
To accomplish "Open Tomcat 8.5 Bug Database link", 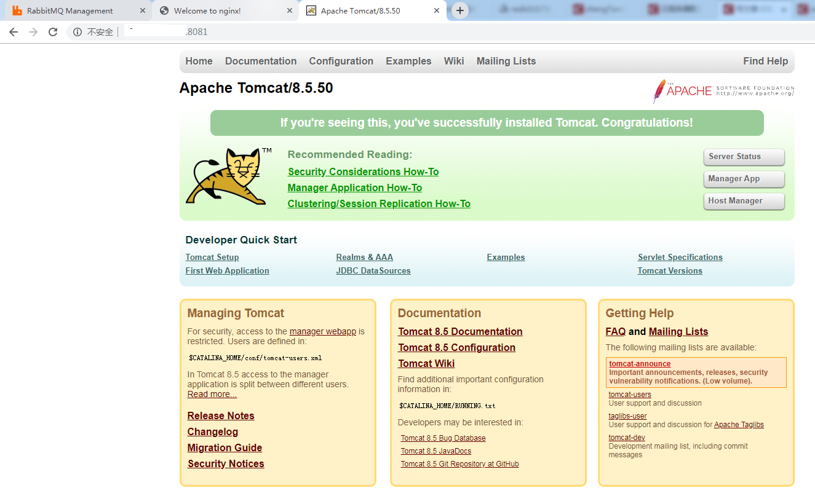I will click(443, 438).
